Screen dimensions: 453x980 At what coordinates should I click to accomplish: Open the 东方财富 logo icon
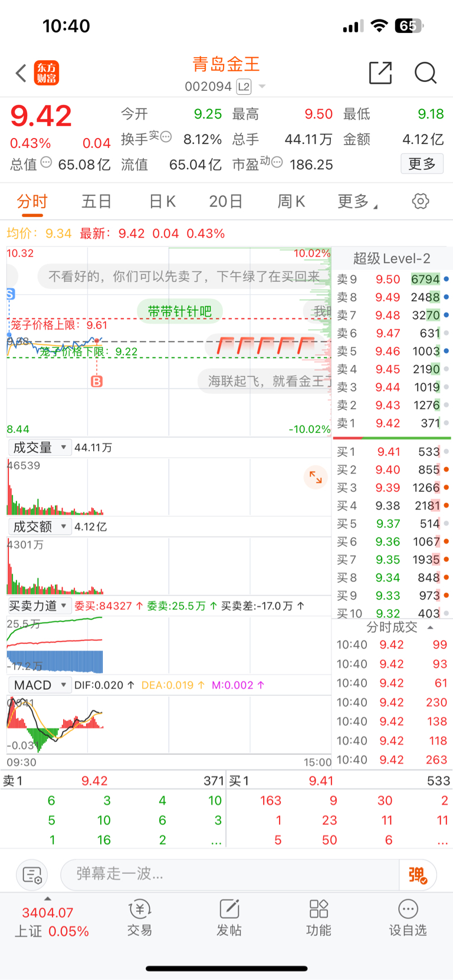[x=47, y=73]
